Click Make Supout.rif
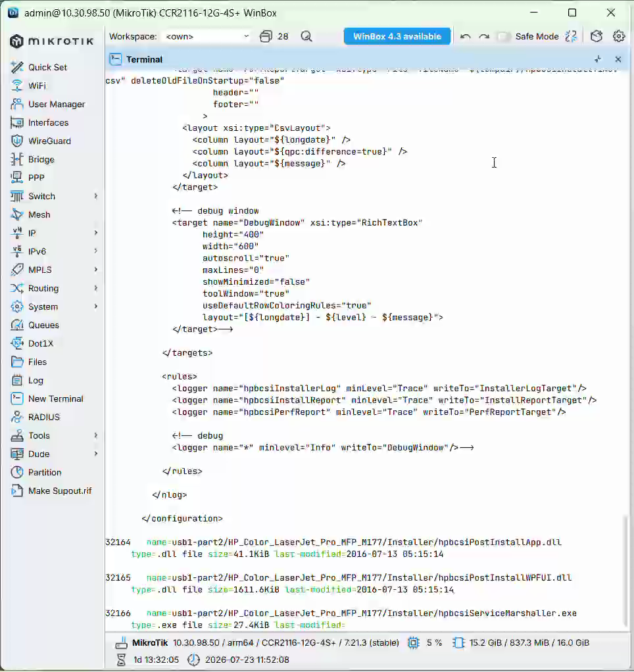This screenshot has width=634, height=672. [60, 491]
